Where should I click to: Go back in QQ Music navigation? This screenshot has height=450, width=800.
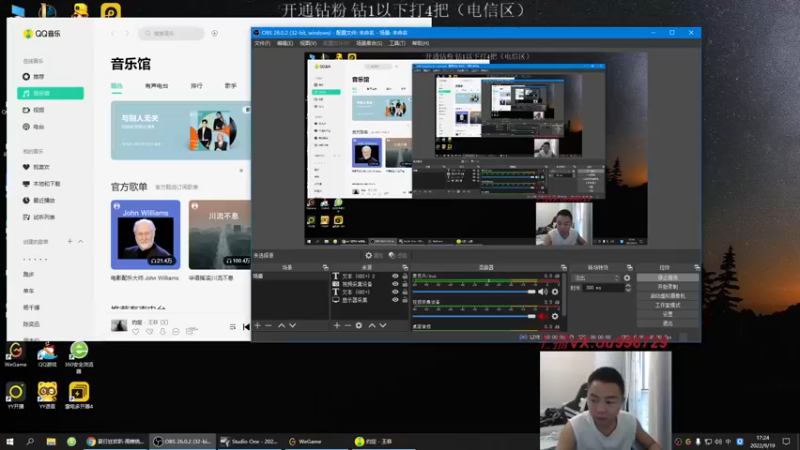coord(113,33)
